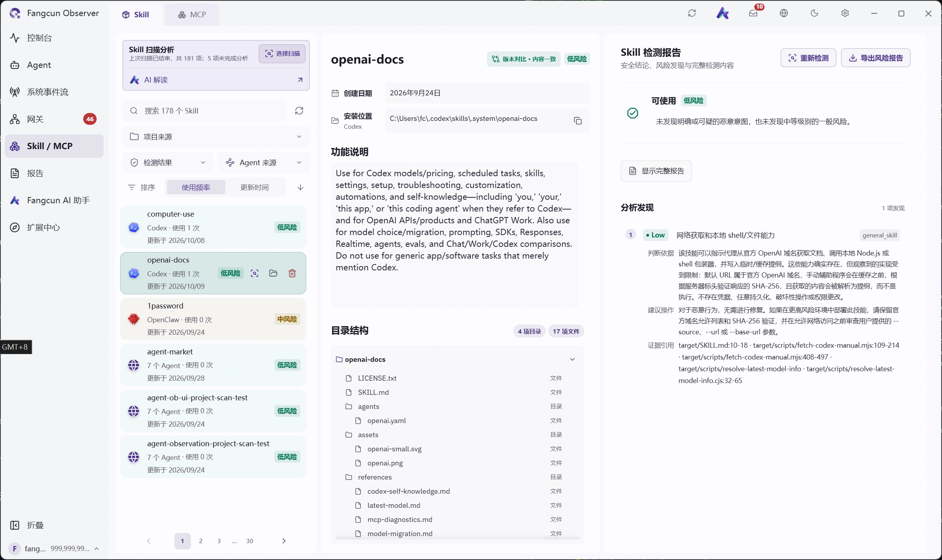Click 显示完整报告 button
Viewport: 942px width, 560px height.
656,171
